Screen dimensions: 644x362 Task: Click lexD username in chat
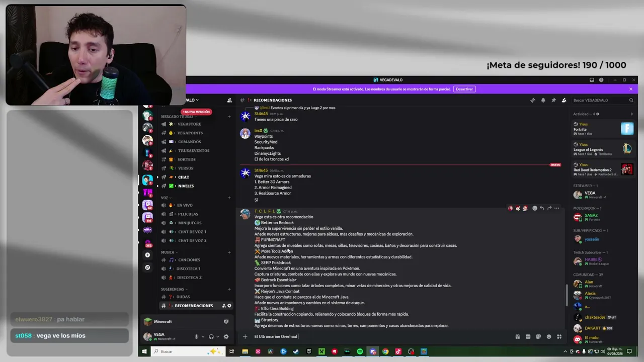[x=258, y=131]
